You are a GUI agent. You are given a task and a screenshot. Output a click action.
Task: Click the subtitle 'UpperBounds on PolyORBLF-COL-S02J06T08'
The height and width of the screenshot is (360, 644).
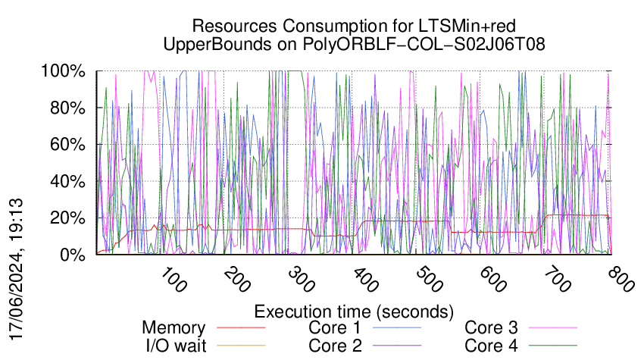tap(354, 44)
